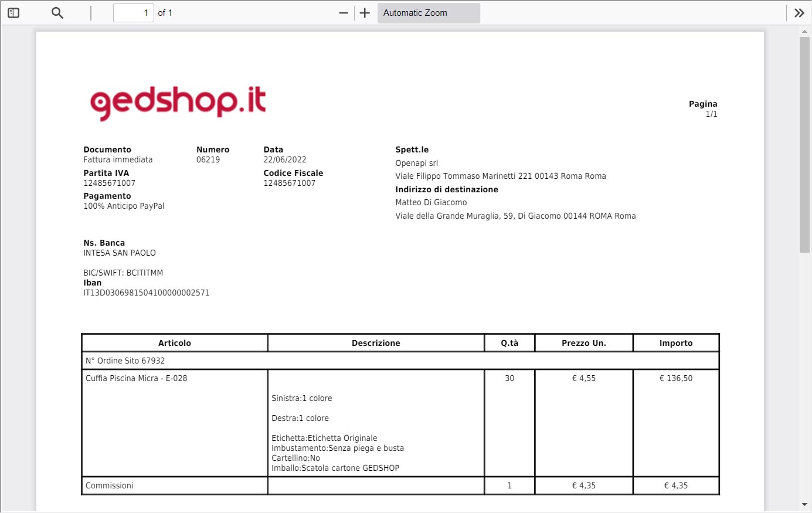This screenshot has height=513, width=812.
Task: Select the Cuffia Piscina Micra item cell
Action: [137, 378]
